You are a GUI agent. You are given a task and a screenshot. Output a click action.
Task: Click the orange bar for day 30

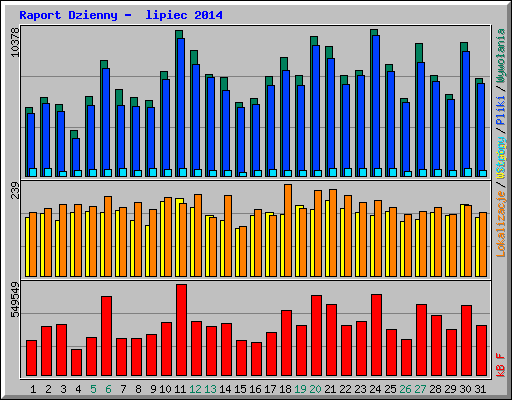468,241
